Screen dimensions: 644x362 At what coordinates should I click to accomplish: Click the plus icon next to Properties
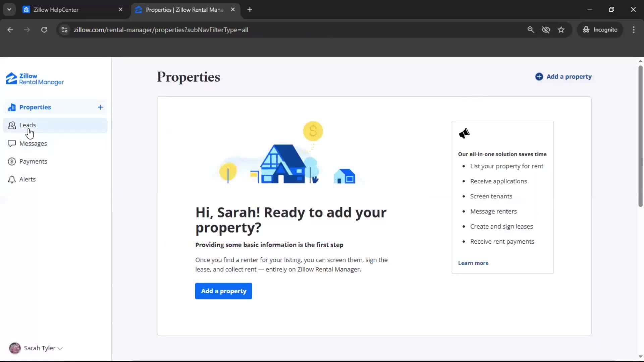[100, 107]
